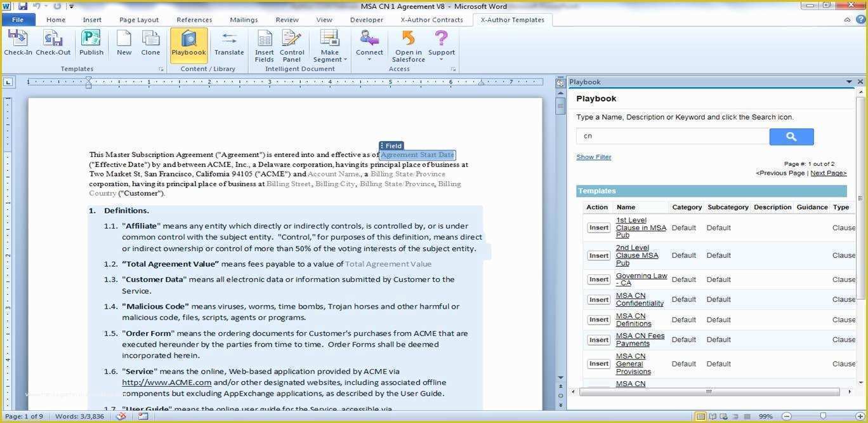This screenshot has height=423, width=868.
Task: Open Templates group dialog launcher
Action: click(161, 69)
